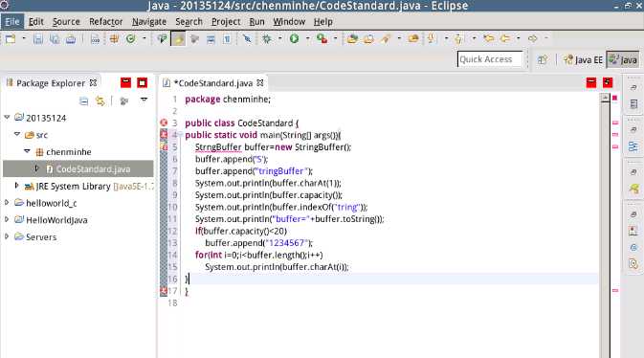Open the Navigate menu
The width and height of the screenshot is (644, 358).
tap(149, 22)
